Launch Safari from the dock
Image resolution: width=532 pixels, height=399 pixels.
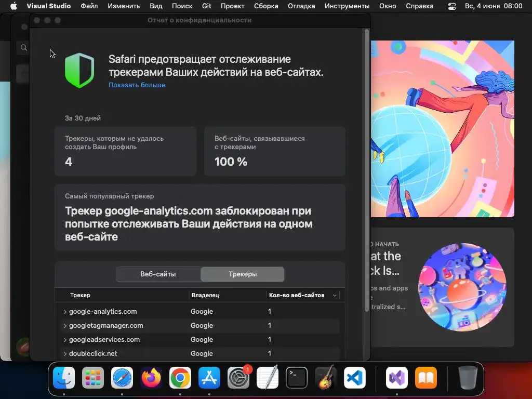[x=122, y=378]
